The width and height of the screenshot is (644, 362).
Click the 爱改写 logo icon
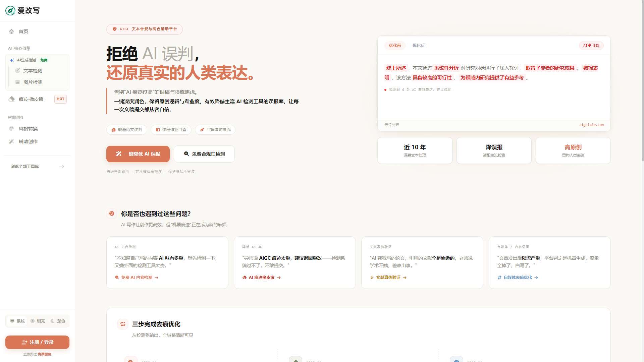click(x=10, y=11)
